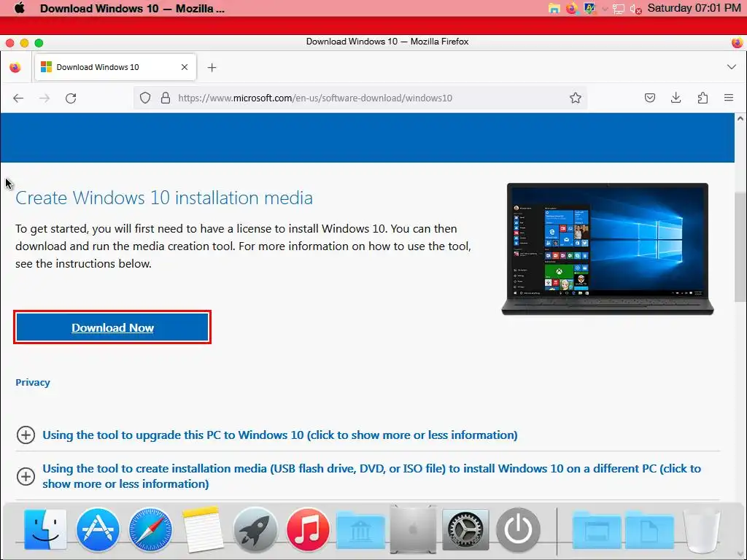Click the Download Now button

click(112, 327)
